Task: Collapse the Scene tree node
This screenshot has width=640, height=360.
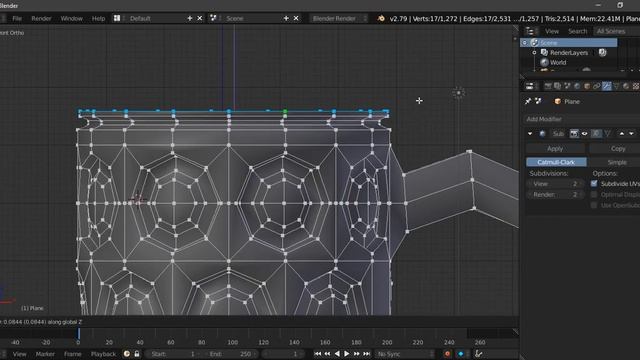Action: pyautogui.click(x=525, y=42)
